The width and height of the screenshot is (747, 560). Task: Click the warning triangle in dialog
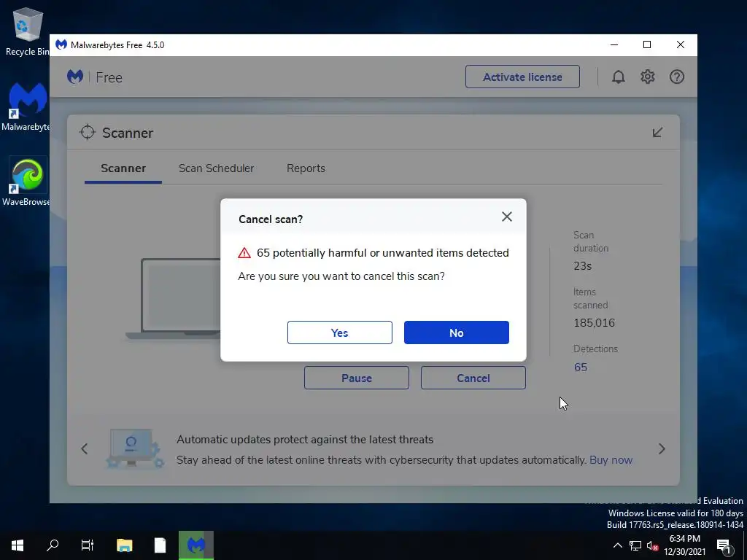tap(244, 253)
